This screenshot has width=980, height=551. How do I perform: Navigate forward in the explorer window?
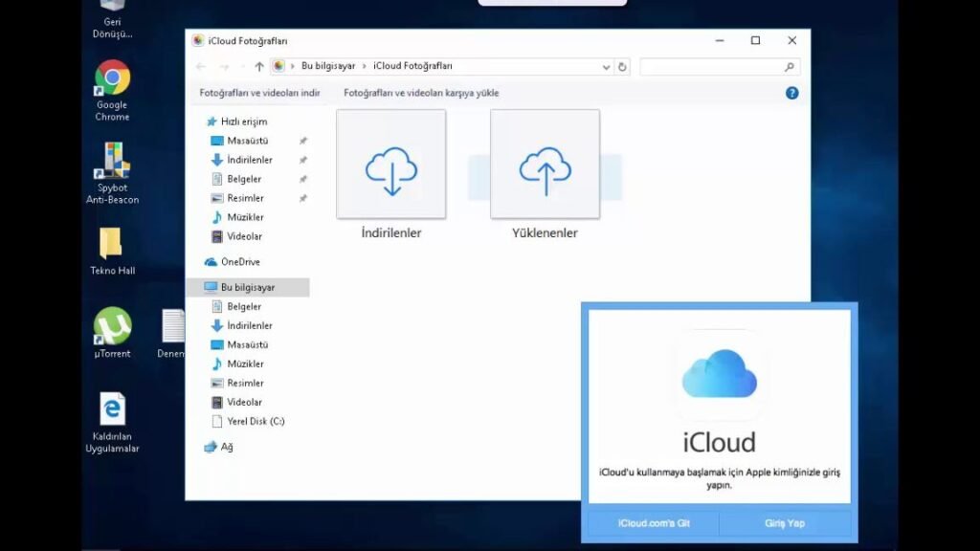(224, 66)
